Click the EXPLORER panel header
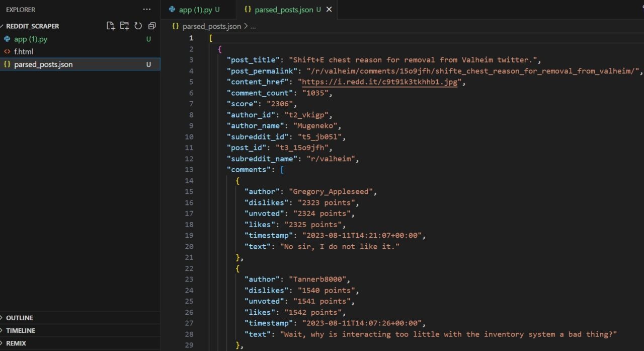This screenshot has width=644, height=351. click(20, 9)
